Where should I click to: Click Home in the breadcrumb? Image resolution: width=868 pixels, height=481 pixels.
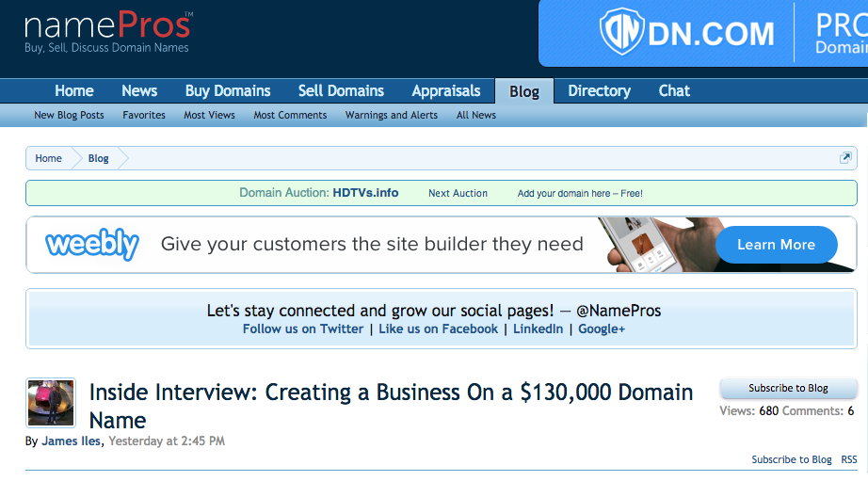(49, 158)
